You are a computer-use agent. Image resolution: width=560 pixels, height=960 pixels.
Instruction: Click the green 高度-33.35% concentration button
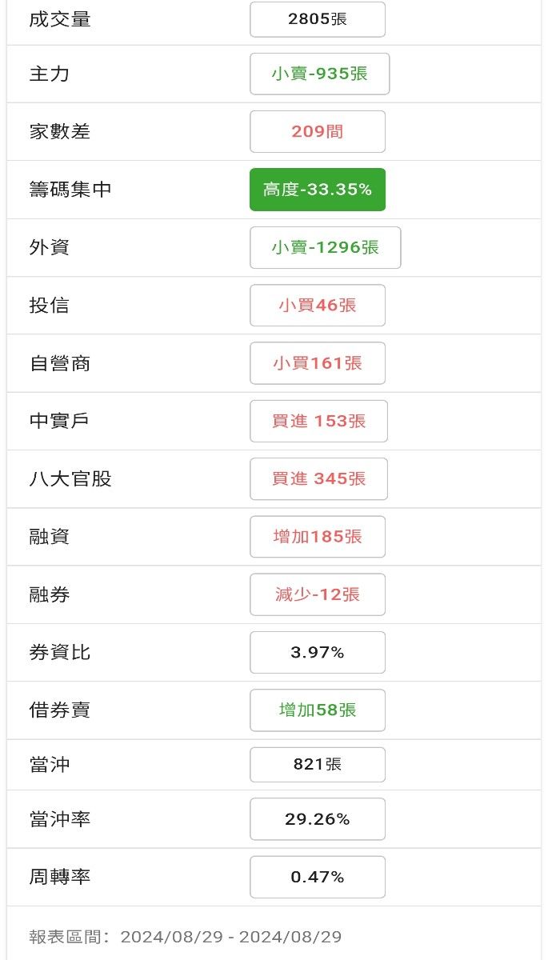pos(317,190)
